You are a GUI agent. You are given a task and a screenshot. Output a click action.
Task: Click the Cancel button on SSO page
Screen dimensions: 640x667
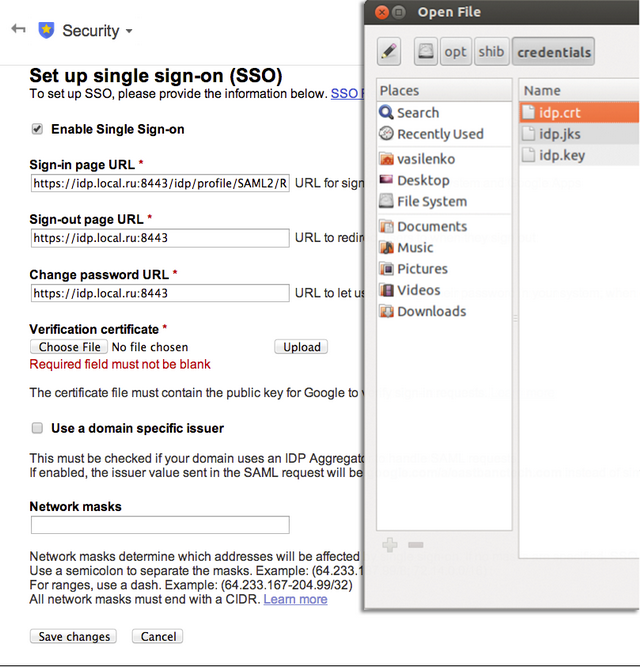tap(158, 636)
